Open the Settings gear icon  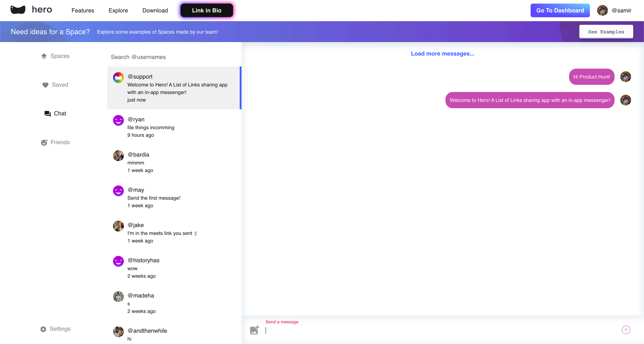pos(43,329)
